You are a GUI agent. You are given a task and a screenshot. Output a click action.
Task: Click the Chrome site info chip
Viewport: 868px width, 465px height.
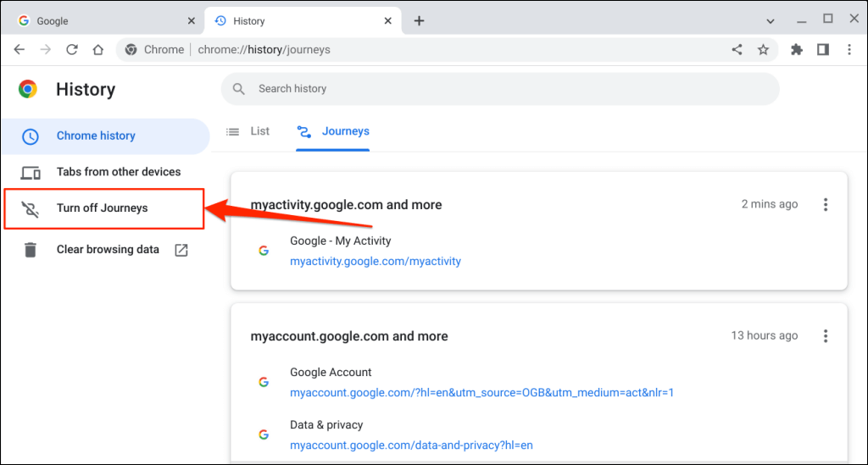click(x=154, y=50)
